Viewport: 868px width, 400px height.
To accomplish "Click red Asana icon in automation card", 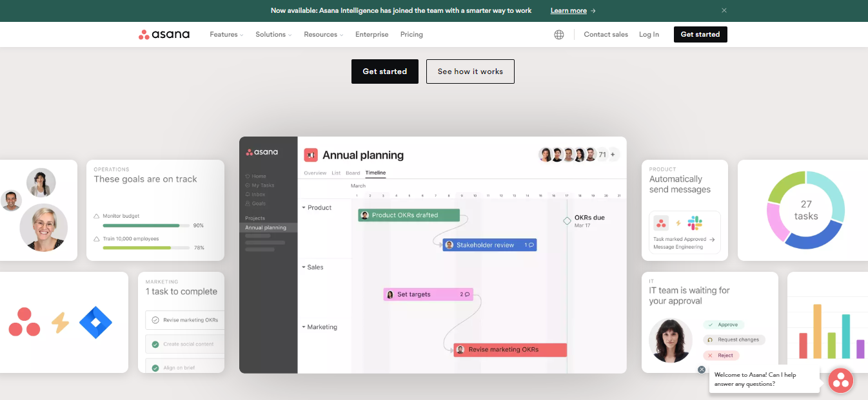I will pos(661,224).
